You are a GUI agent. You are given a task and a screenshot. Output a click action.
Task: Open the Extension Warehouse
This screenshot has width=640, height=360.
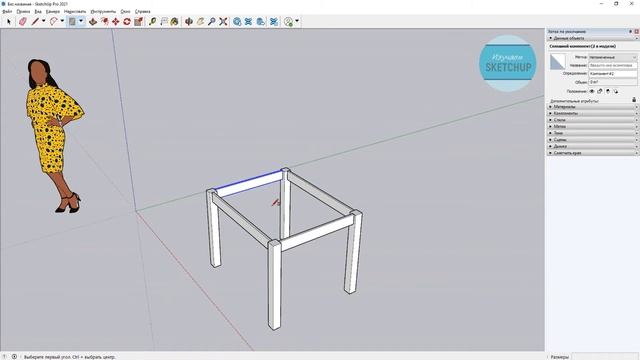point(248,22)
